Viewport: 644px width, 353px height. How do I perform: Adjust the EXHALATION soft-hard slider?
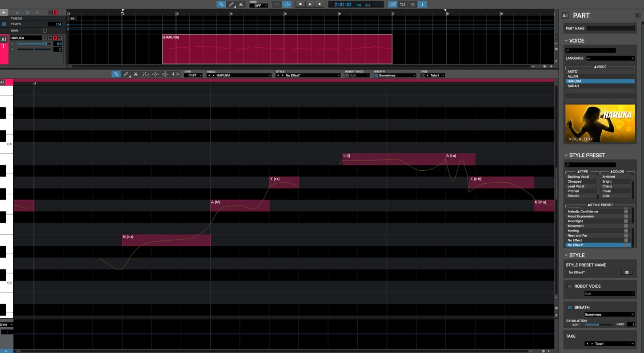[598, 325]
